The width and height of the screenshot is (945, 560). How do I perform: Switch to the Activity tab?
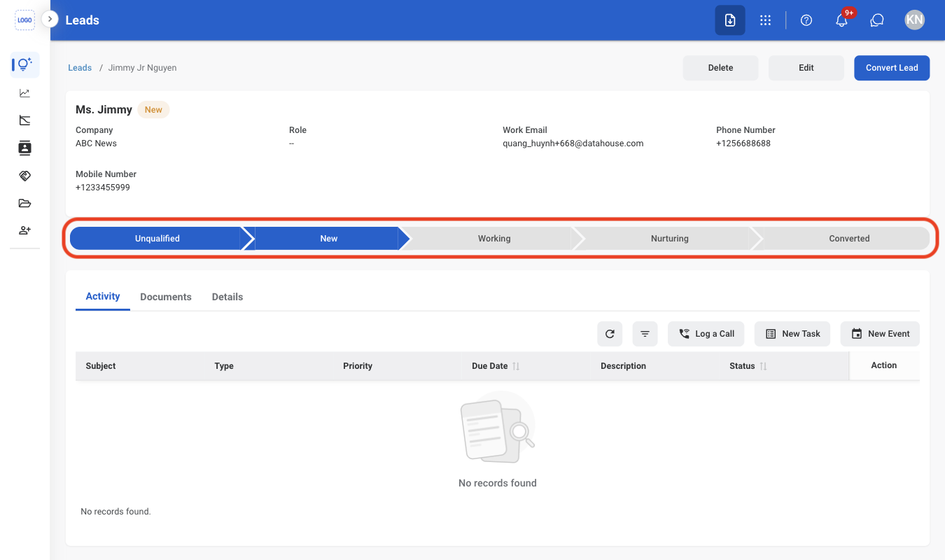click(x=103, y=296)
